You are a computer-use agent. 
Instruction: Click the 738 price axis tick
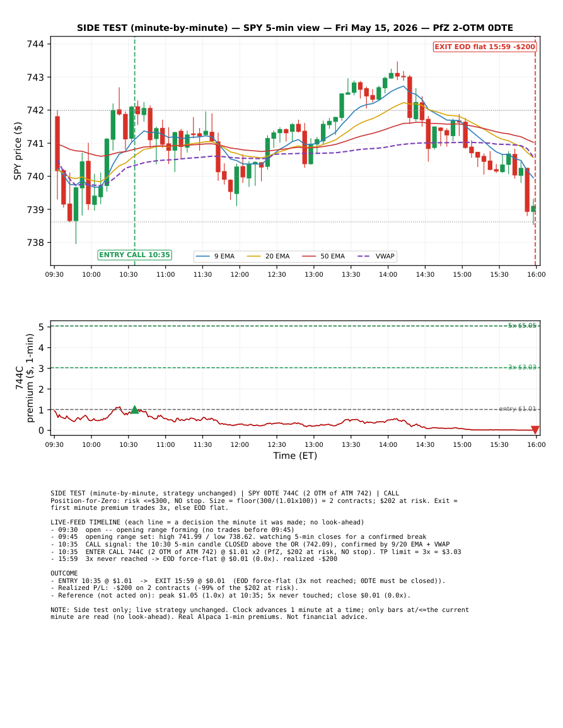point(36,243)
